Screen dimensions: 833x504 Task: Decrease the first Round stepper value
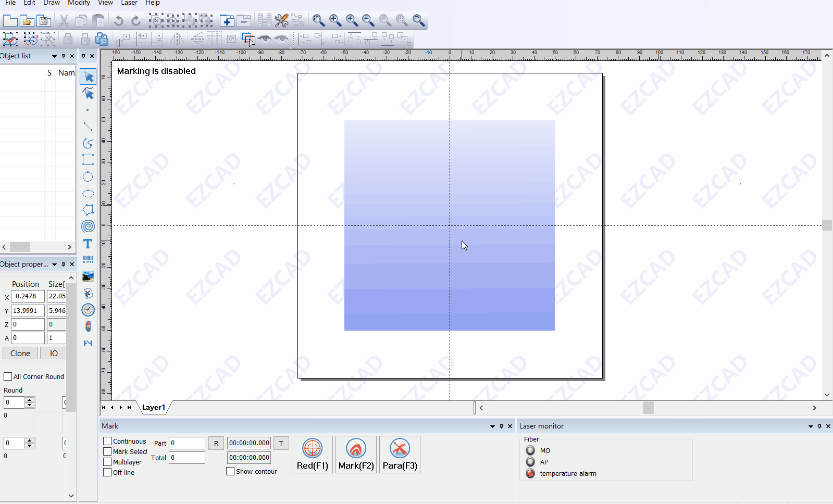[x=30, y=405]
